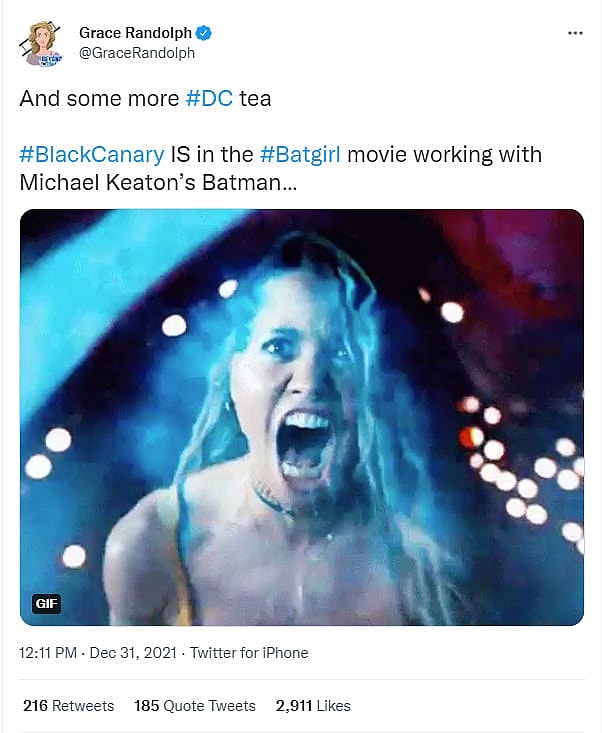Click the GIF badge on the media
This screenshot has height=733, width=602.
point(46,603)
